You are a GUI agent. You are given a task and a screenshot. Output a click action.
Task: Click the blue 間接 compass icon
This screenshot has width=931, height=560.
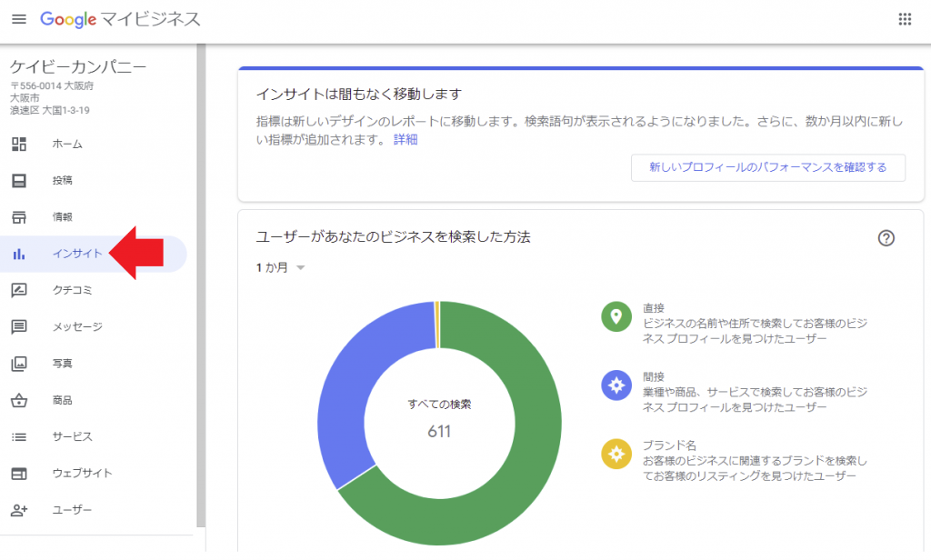pyautogui.click(x=616, y=385)
